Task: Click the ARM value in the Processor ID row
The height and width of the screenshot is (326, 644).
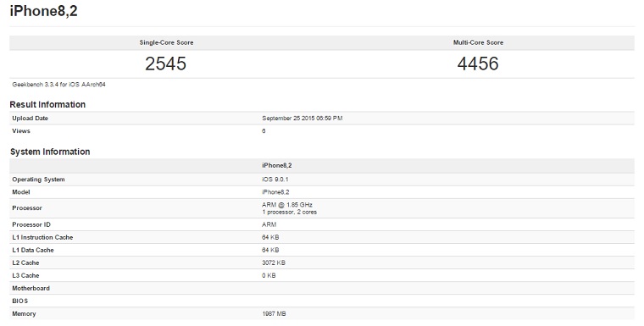Action: pyautogui.click(x=269, y=224)
